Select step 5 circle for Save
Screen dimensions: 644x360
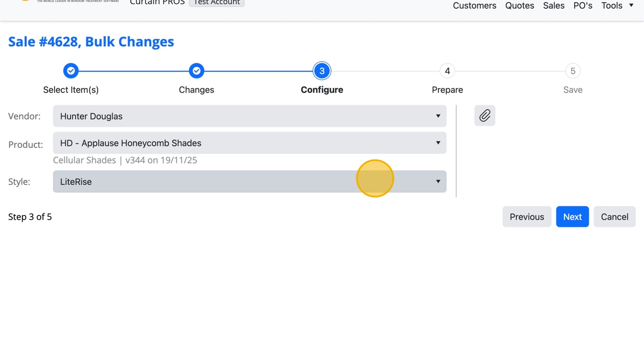[x=573, y=71]
